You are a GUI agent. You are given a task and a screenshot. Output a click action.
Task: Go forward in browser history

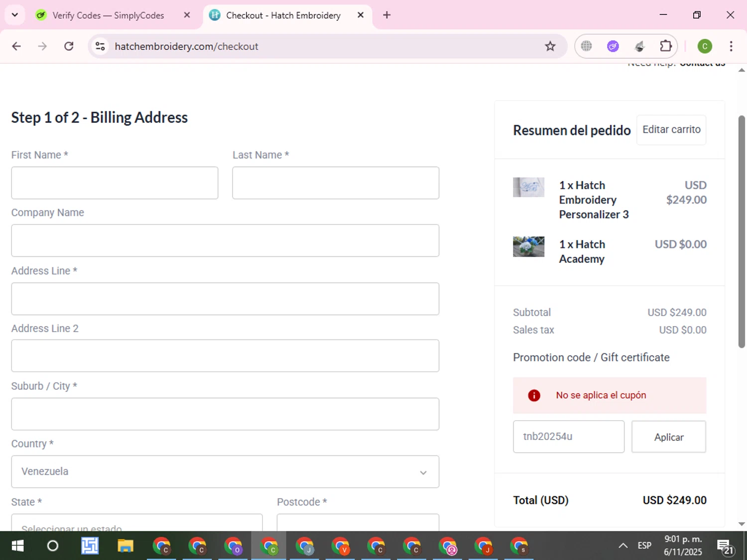[42, 46]
